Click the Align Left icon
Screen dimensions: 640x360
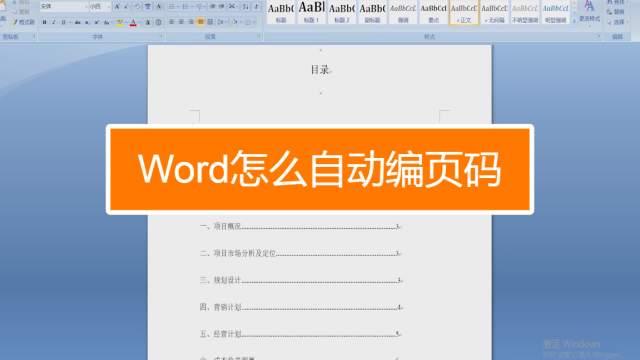tap(172, 22)
